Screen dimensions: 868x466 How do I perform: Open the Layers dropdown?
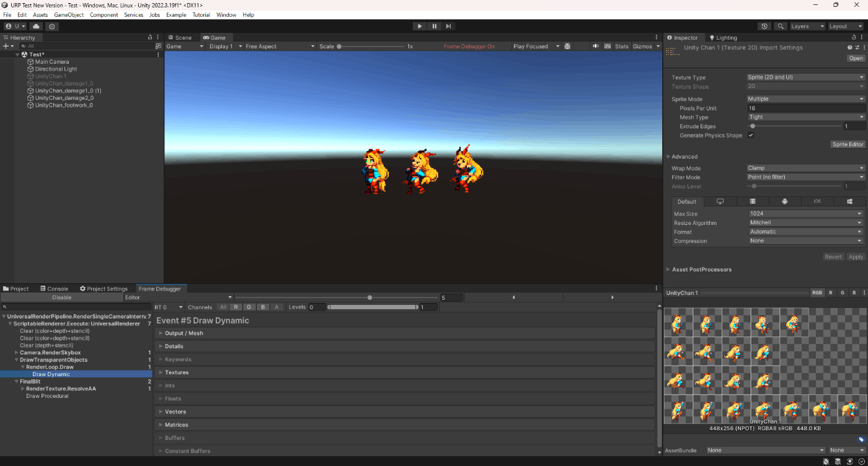tap(807, 27)
